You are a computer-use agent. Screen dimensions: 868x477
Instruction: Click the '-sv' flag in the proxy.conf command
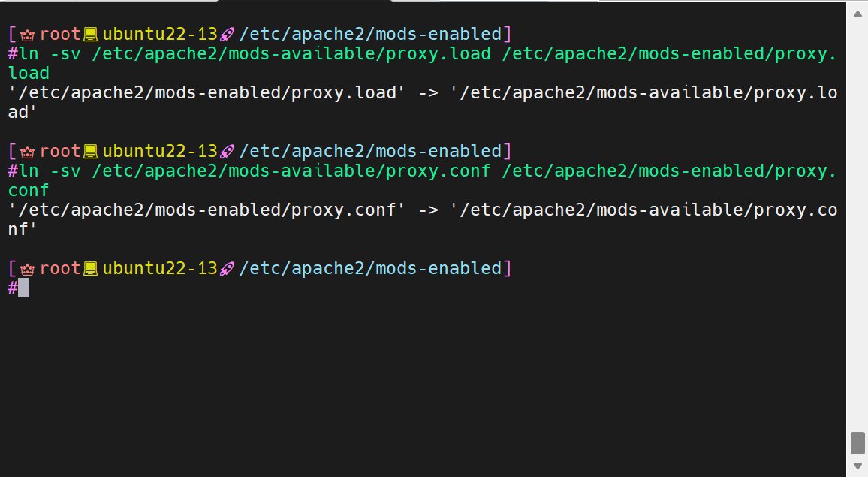pos(65,171)
